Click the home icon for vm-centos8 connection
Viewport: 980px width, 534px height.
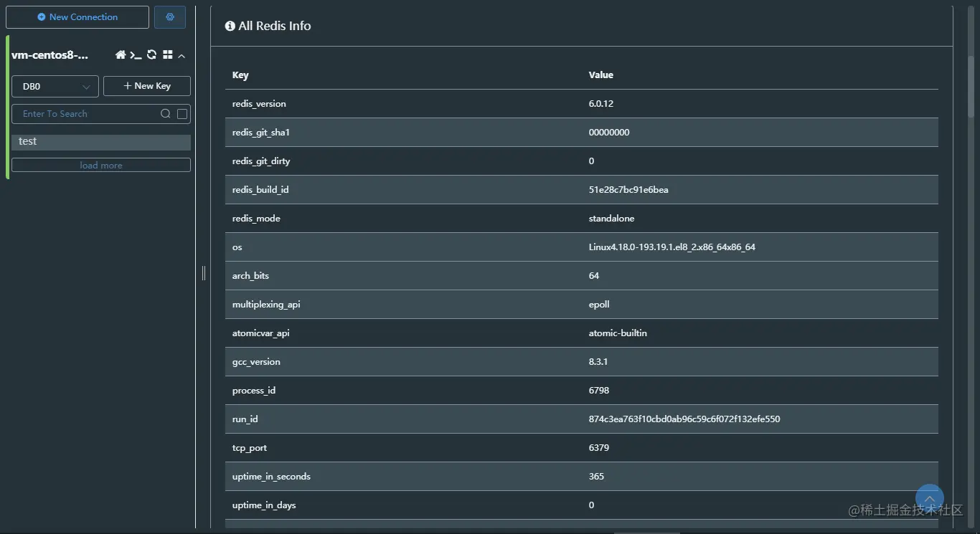(121, 55)
